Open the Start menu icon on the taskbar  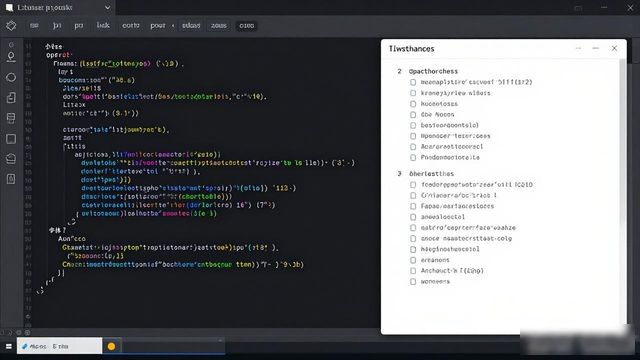coord(9,346)
